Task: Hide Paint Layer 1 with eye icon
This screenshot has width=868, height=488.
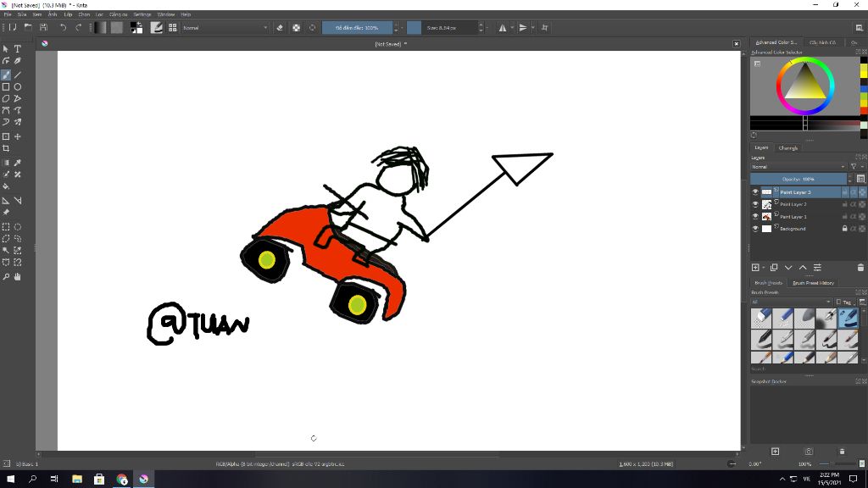Action: (x=755, y=216)
